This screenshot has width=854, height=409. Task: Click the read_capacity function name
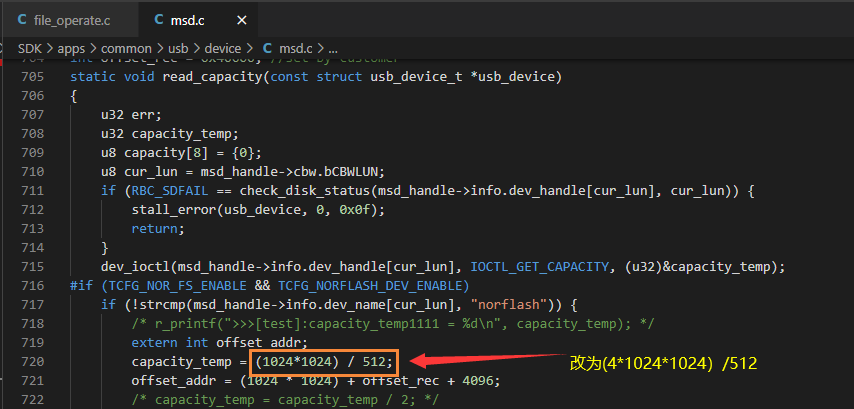click(x=213, y=77)
